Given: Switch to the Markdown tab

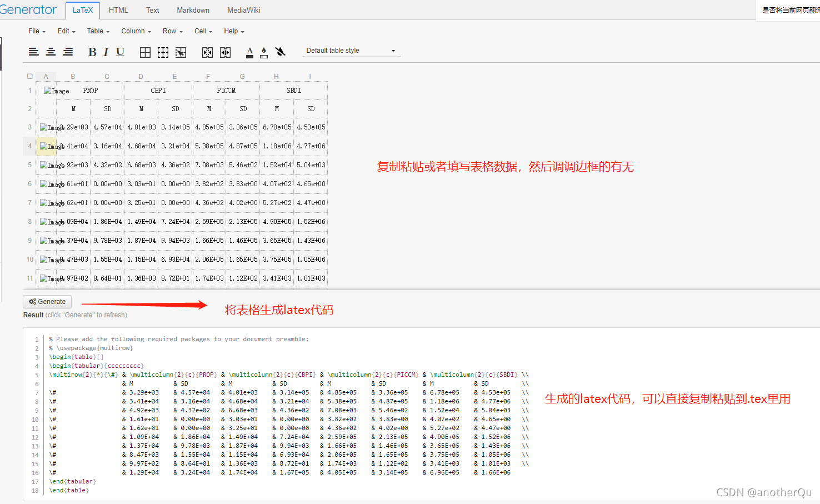Looking at the screenshot, I should [193, 10].
